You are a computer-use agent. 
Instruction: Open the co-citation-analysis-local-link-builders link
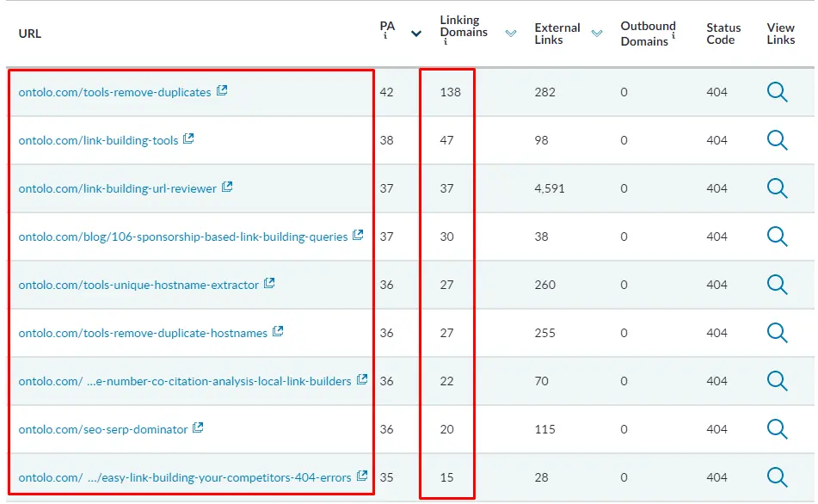183,380
